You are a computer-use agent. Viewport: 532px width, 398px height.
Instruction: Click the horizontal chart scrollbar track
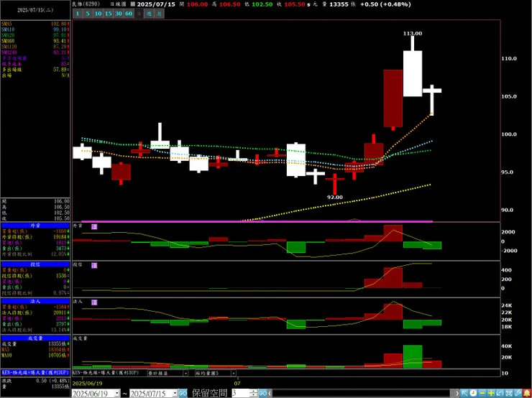pos(362,393)
